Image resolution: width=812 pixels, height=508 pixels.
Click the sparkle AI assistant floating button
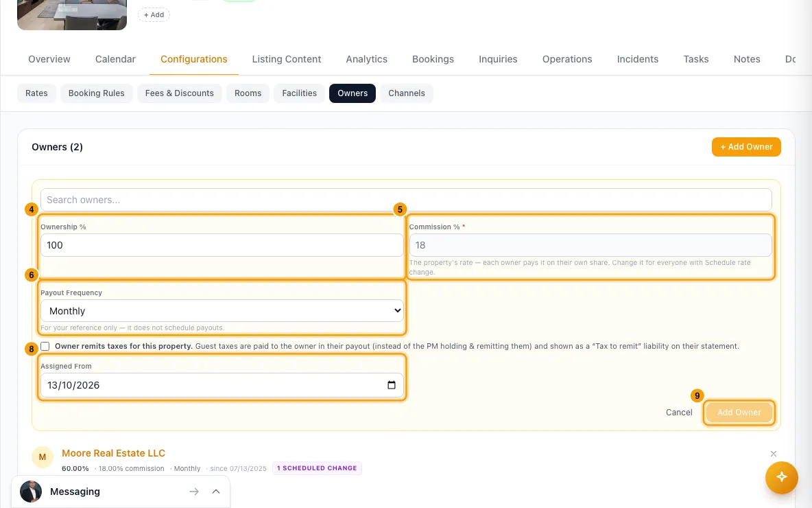(781, 477)
